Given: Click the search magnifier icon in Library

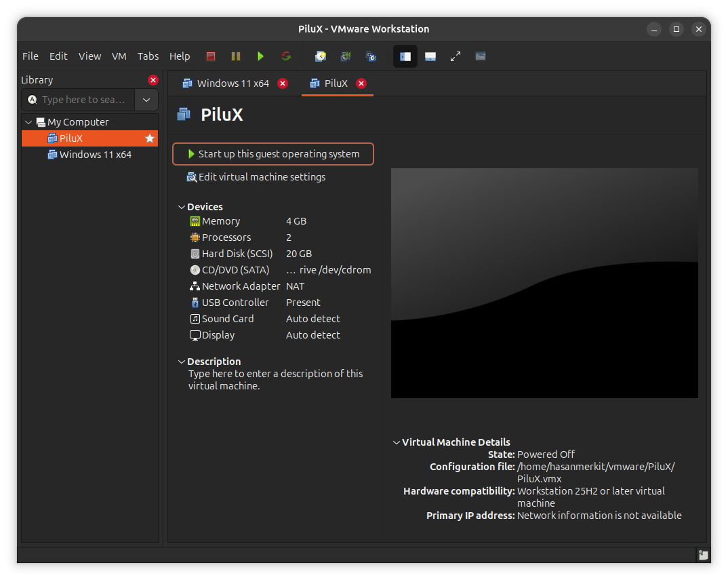Looking at the screenshot, I should (33, 100).
